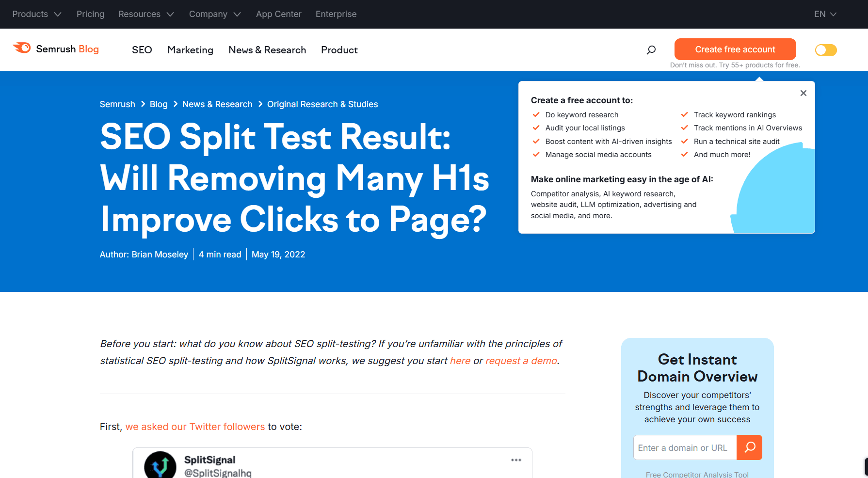
Task: Click the Enter a domain or URL field
Action: [x=685, y=447]
